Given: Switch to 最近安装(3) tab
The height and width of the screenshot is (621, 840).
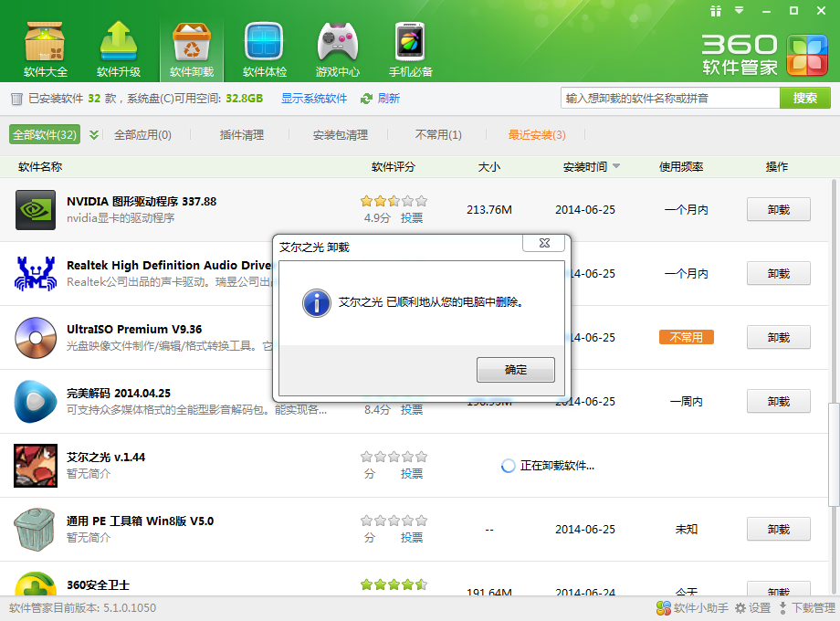Looking at the screenshot, I should coord(537,135).
